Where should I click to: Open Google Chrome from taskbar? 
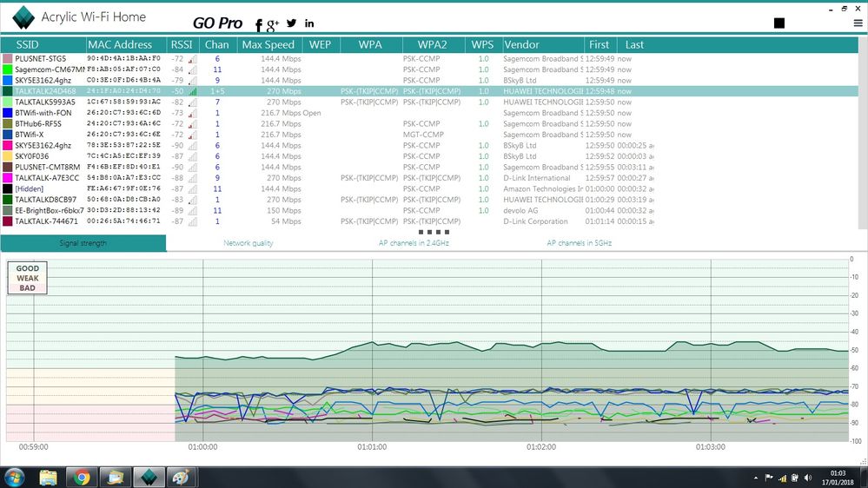coord(82,477)
